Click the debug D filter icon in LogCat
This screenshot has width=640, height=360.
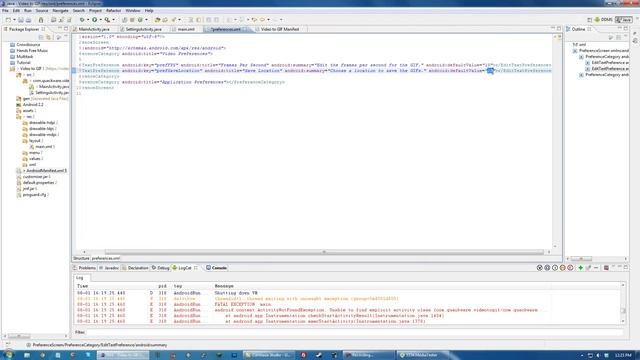pyautogui.click(x=547, y=268)
